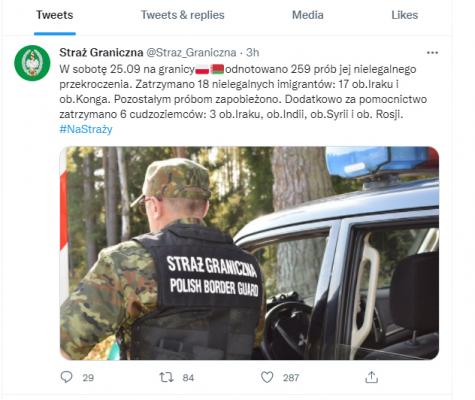Image resolution: width=475 pixels, height=400 pixels.
Task: Click the share upload icon
Action: pyautogui.click(x=371, y=377)
